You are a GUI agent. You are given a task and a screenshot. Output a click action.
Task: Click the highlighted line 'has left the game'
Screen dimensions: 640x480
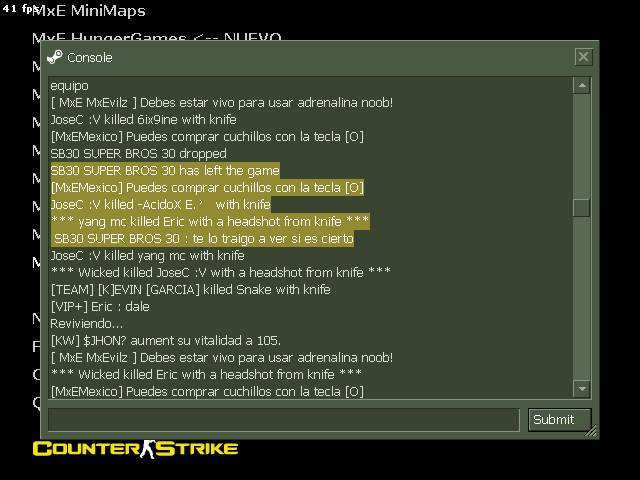point(165,171)
